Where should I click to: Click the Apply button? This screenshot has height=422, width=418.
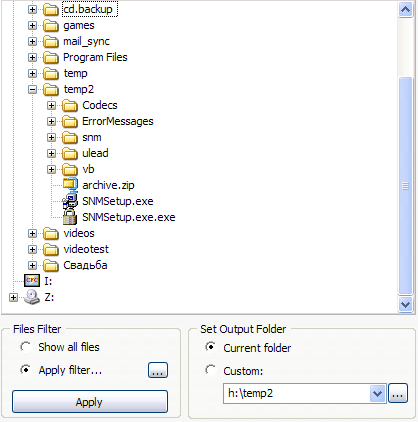90,402
